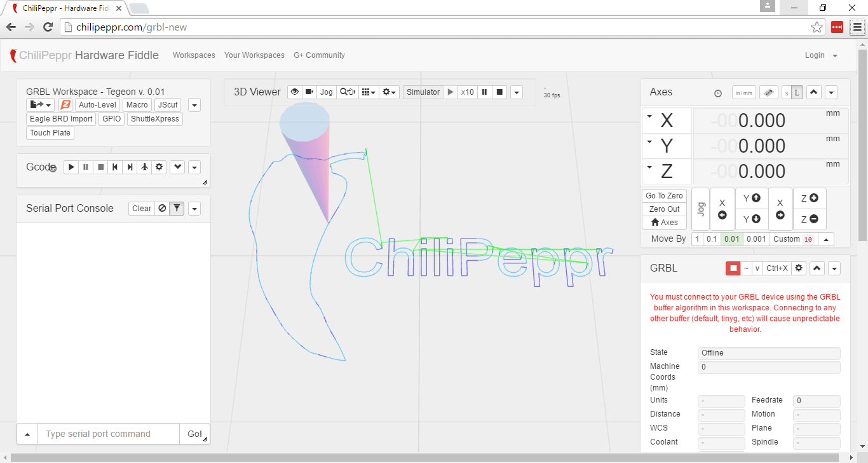
Task: Toggle 3D Viewer visibility with the eye icon
Action: point(294,92)
